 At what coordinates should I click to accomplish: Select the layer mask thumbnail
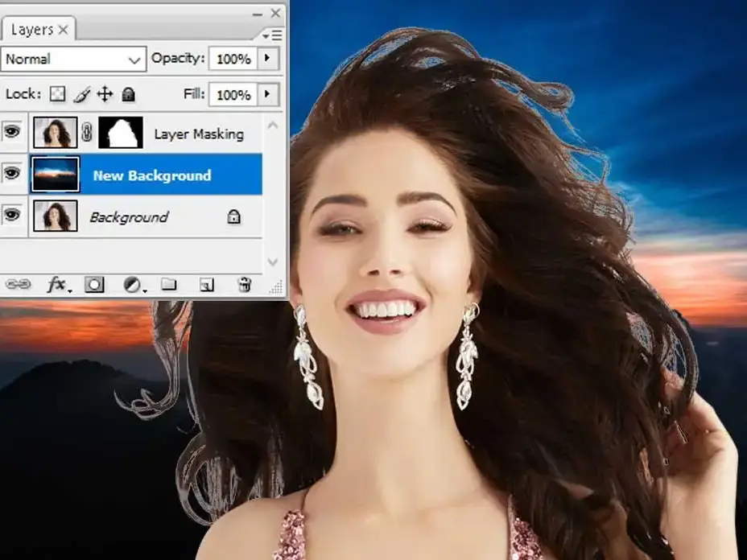tap(121, 133)
